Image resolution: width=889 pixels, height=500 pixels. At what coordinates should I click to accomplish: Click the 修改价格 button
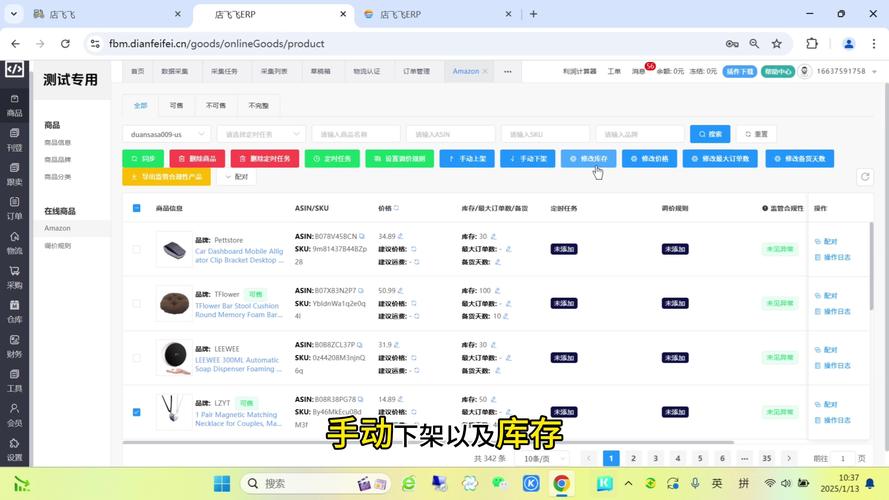[x=649, y=159]
